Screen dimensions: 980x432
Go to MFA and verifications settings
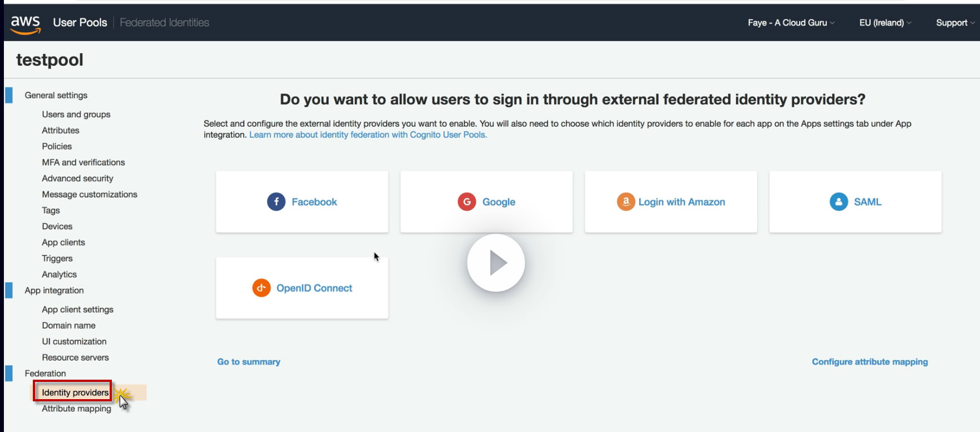(83, 163)
